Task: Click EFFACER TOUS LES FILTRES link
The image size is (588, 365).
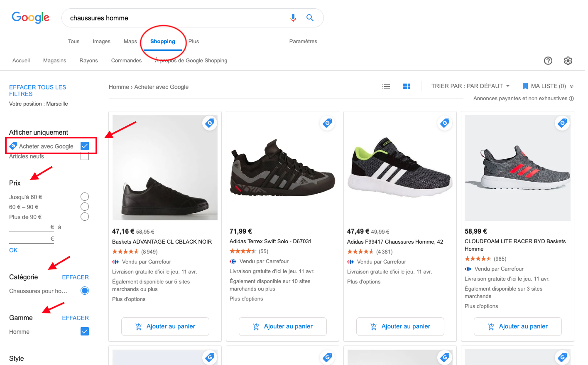Action: 37,91
